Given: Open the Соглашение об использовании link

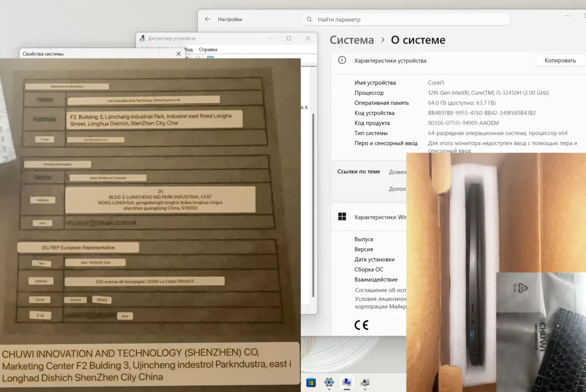Looking at the screenshot, I should [380, 290].
